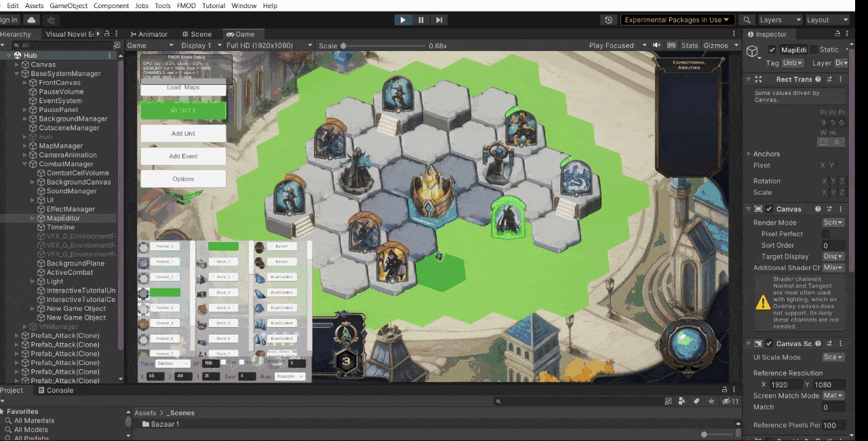Viewport: 868px width, 441px height.
Task: Click the Add Event button
Action: (183, 156)
